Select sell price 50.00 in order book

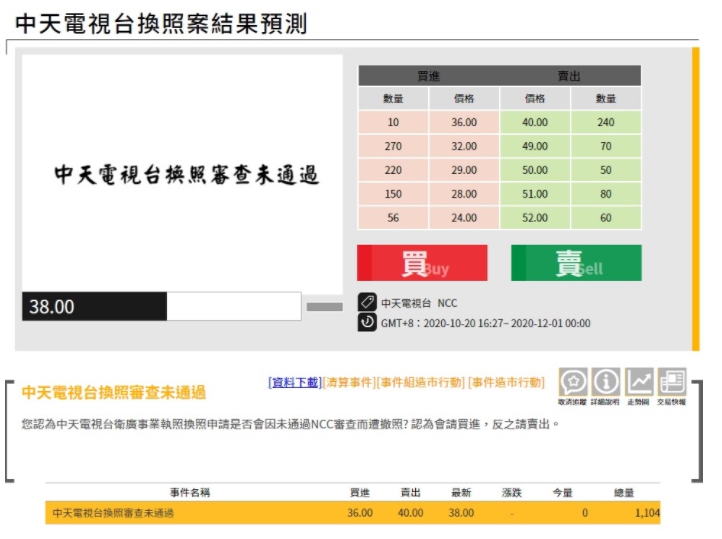tap(535, 170)
